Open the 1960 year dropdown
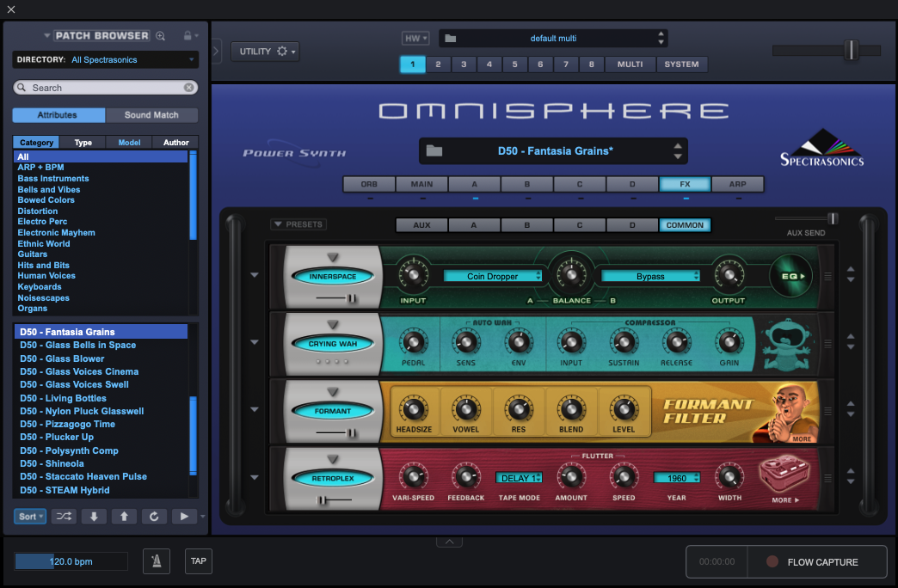The height and width of the screenshot is (588, 898). click(676, 478)
